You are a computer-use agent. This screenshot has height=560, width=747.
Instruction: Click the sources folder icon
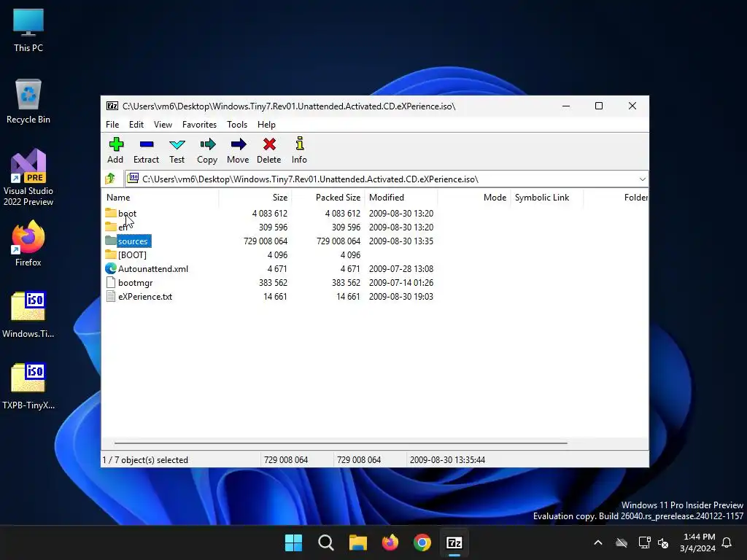(x=111, y=241)
